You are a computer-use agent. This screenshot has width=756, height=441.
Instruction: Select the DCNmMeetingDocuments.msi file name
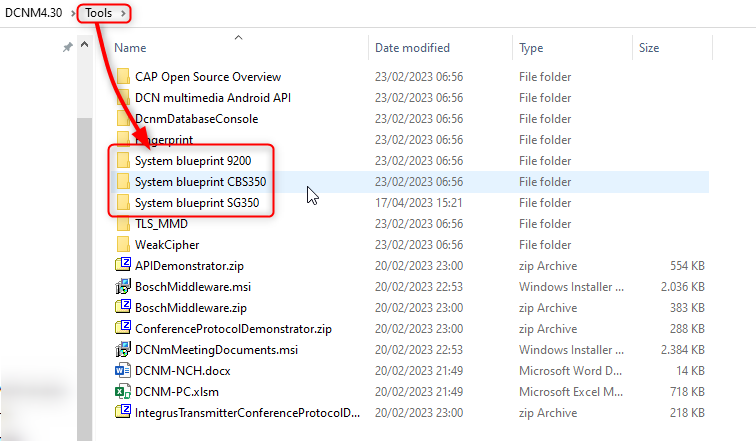(x=216, y=350)
